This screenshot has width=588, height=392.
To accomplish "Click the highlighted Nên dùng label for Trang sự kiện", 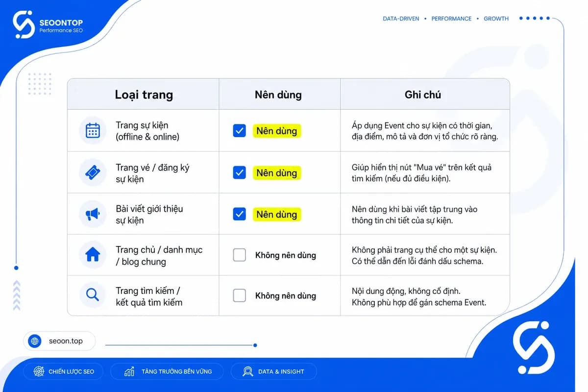I will pos(277,131).
